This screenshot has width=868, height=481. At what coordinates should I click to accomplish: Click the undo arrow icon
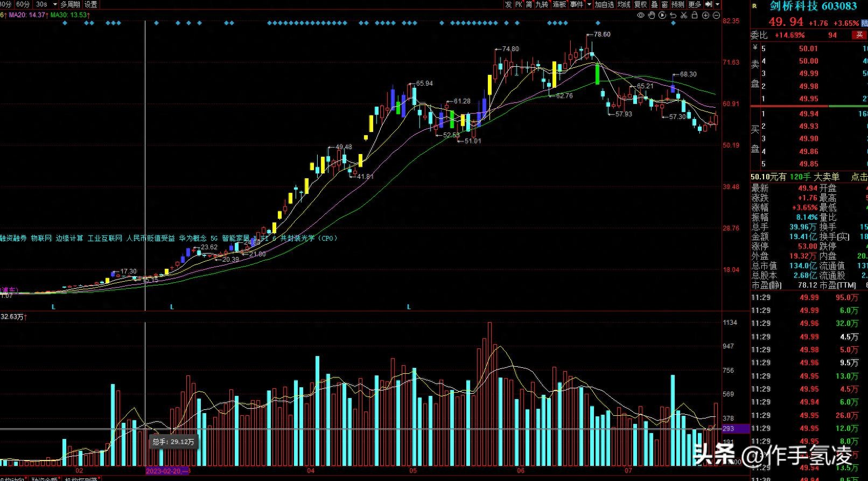tap(673, 16)
